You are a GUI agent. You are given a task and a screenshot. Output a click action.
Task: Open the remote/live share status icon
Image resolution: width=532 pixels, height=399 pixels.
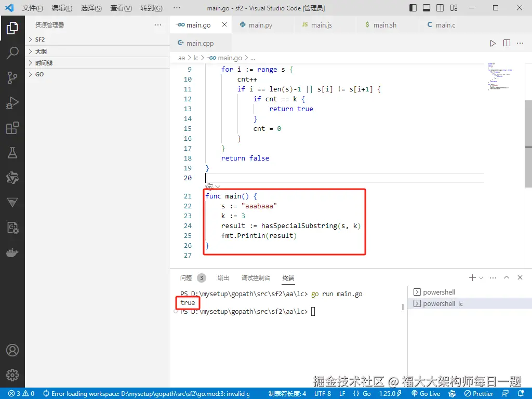[506, 394]
